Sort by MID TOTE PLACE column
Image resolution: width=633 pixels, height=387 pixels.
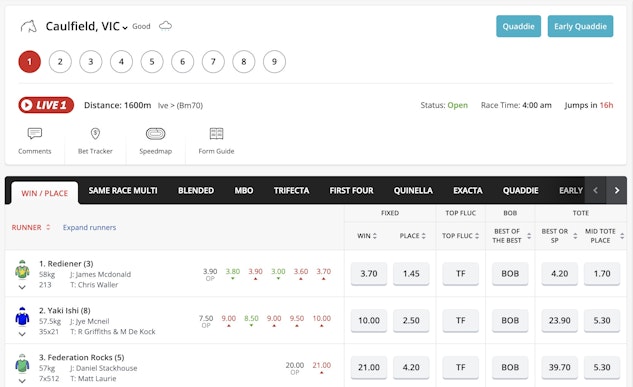point(604,236)
